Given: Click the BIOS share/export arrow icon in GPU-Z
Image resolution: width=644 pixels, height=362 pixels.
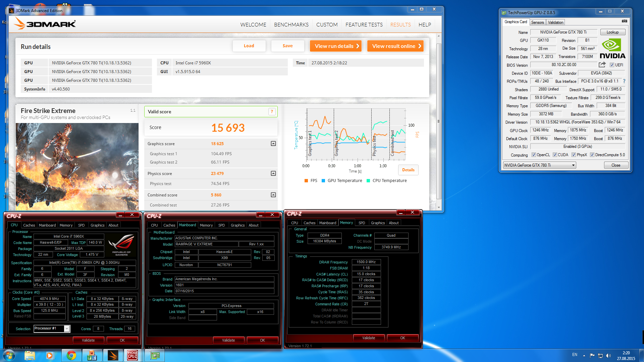Looking at the screenshot, I should (602, 65).
